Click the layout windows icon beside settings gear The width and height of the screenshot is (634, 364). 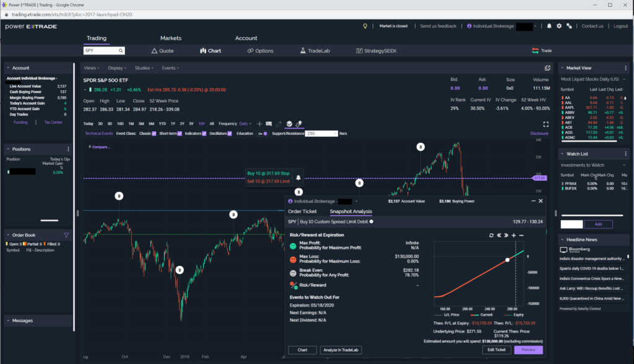(570, 26)
